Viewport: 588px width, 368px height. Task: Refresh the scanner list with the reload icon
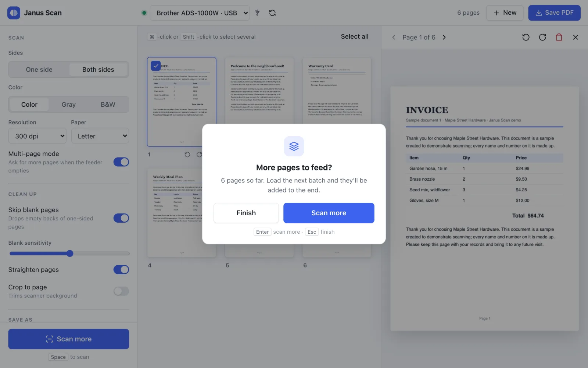(272, 13)
